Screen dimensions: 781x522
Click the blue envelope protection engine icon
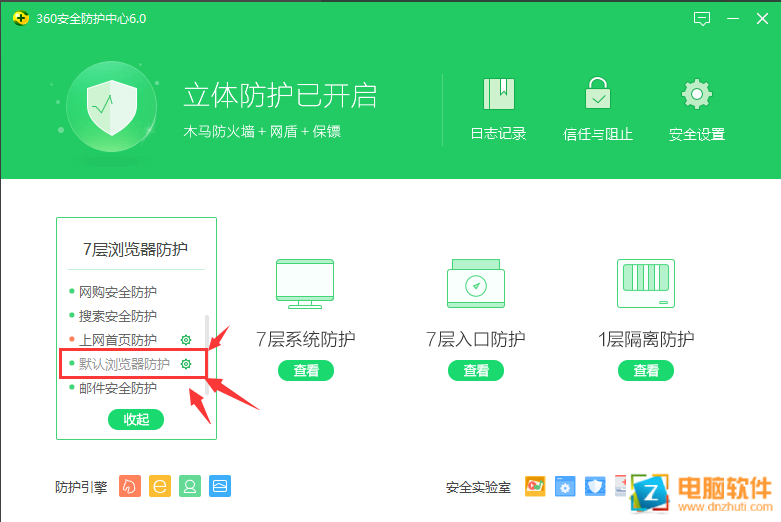click(x=220, y=486)
